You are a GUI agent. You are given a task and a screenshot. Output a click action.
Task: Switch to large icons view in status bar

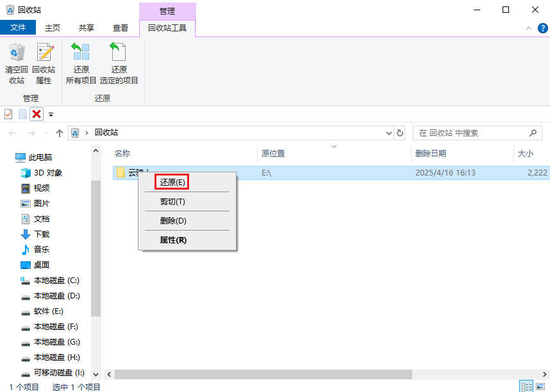pos(540,386)
